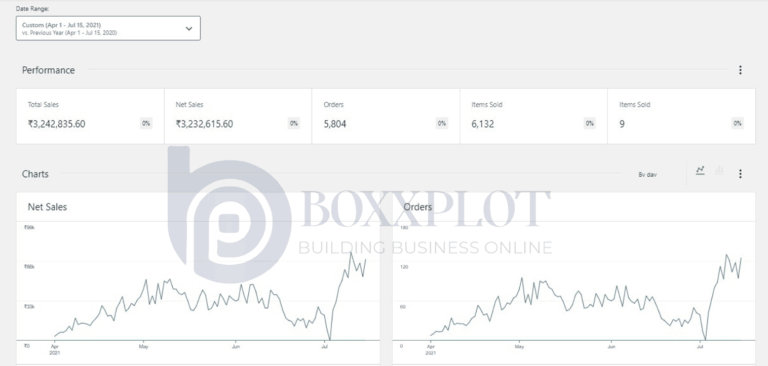
Task: Open the Orders performance card
Action: [x=385, y=116]
